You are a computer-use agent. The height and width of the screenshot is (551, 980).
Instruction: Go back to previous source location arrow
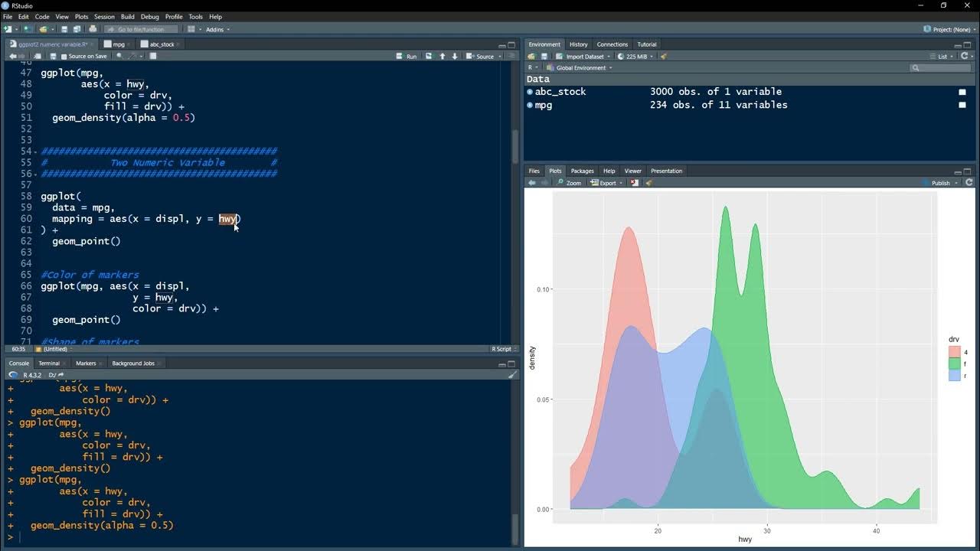pyautogui.click(x=12, y=57)
